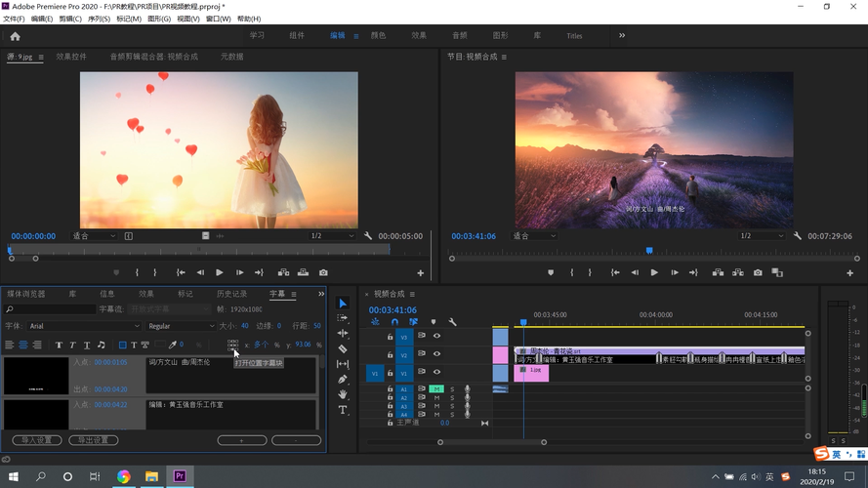Open timeline display settings wrench

452,322
